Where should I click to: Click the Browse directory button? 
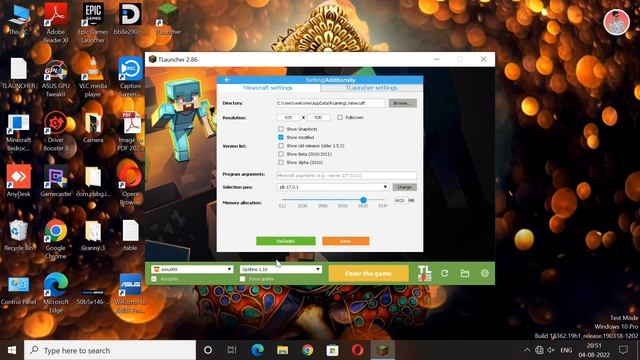(402, 103)
